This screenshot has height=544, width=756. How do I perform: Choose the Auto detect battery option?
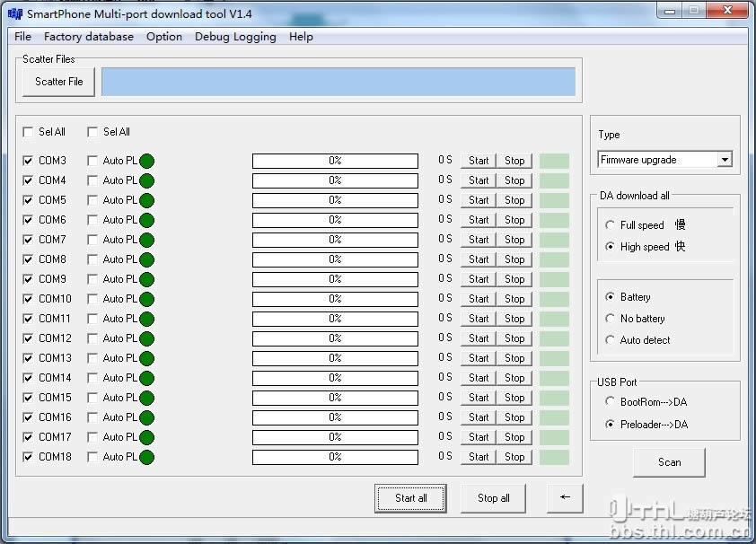(x=611, y=340)
